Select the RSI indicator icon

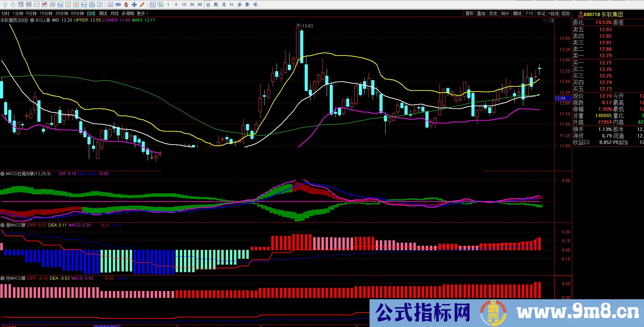pyautogui.click(x=118, y=4)
